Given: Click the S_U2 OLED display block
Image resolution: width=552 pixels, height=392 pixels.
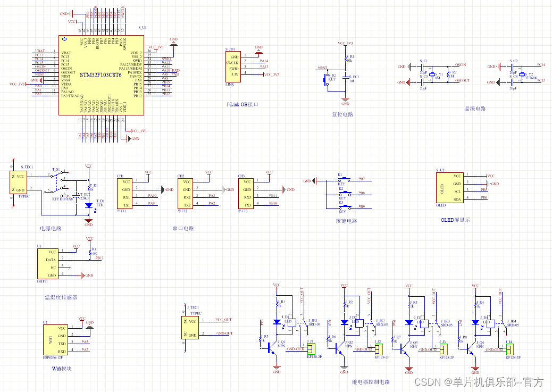Looking at the screenshot, I should coord(449,187).
